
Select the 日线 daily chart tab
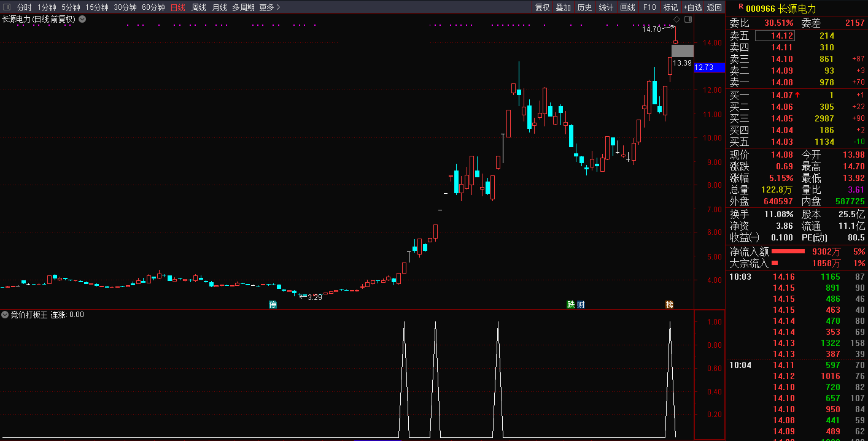point(178,7)
